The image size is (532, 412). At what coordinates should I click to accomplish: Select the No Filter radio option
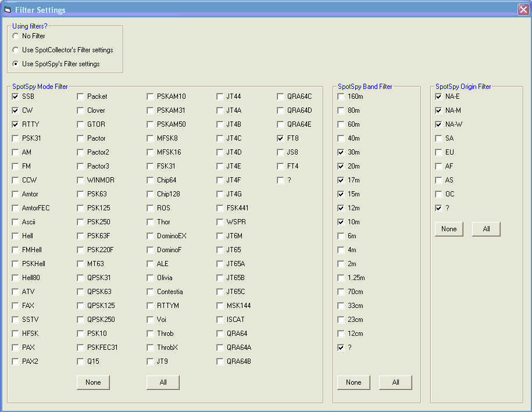pos(16,36)
